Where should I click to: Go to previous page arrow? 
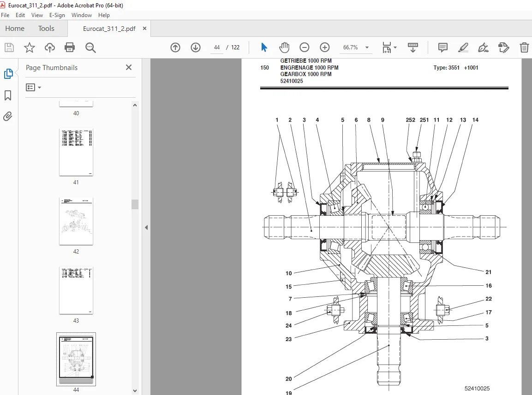pyautogui.click(x=175, y=47)
